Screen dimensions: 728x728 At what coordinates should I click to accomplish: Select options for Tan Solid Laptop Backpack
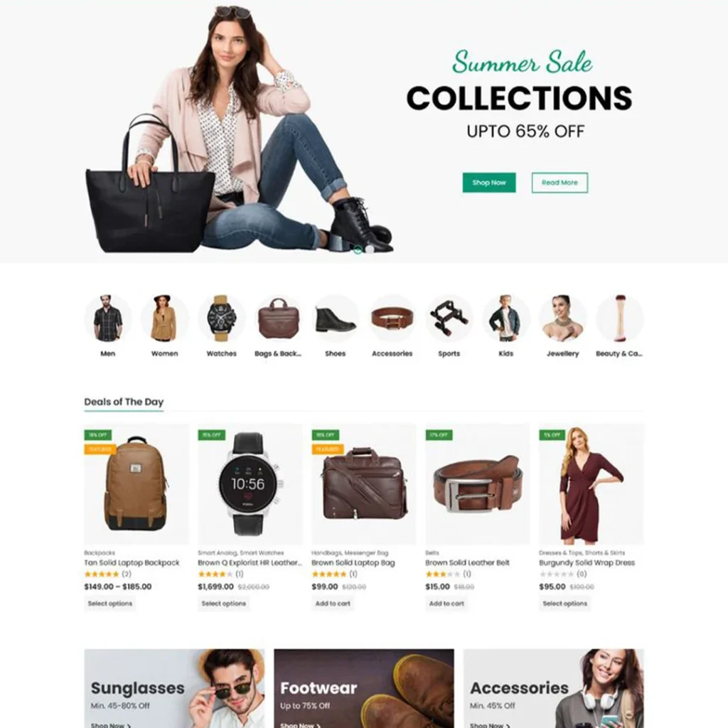pos(110,604)
